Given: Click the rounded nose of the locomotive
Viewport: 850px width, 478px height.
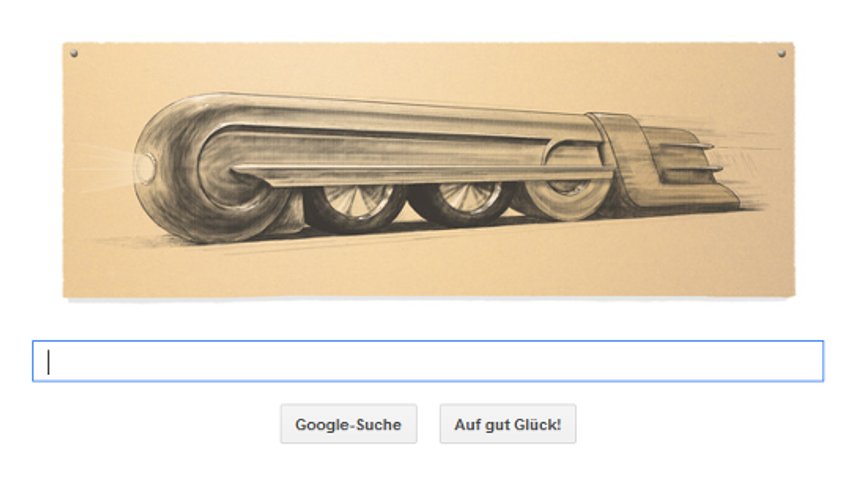Looking at the screenshot, I should [x=179, y=168].
